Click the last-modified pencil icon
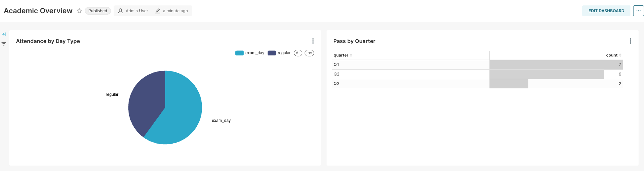Viewport: 644px width, 171px height. [158, 11]
